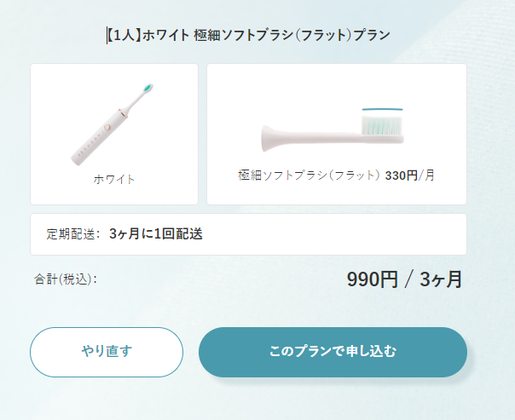The image size is (515, 420).
Task: Apply with このプランで申し込む button
Action: [x=333, y=352]
